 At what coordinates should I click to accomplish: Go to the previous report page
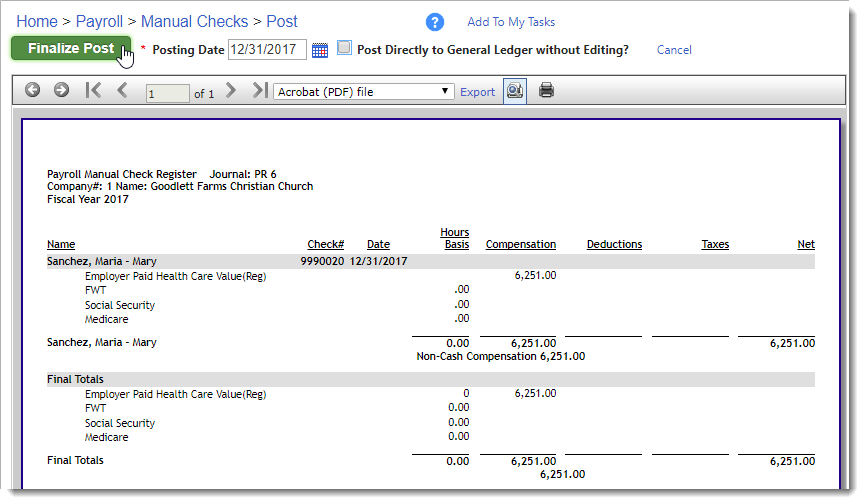(x=122, y=90)
